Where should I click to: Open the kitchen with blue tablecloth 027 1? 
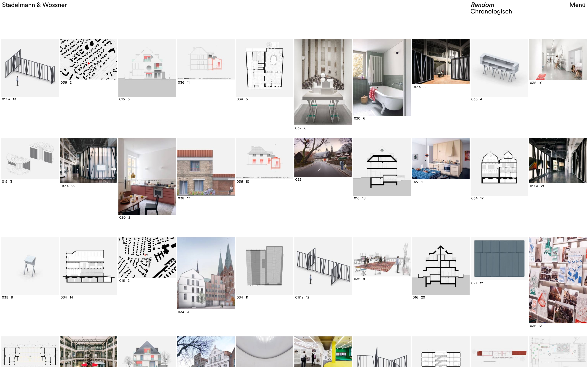point(441,158)
